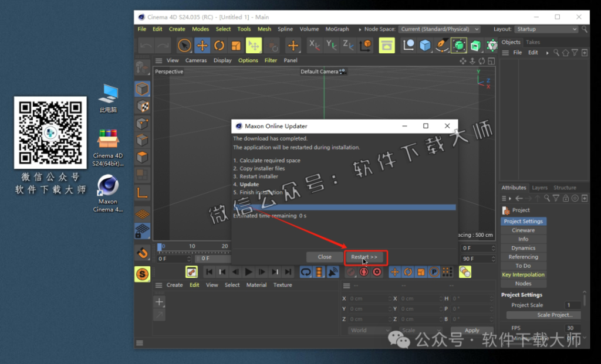Select the Rotate tool
Image resolution: width=601 pixels, height=364 pixels.
click(218, 45)
